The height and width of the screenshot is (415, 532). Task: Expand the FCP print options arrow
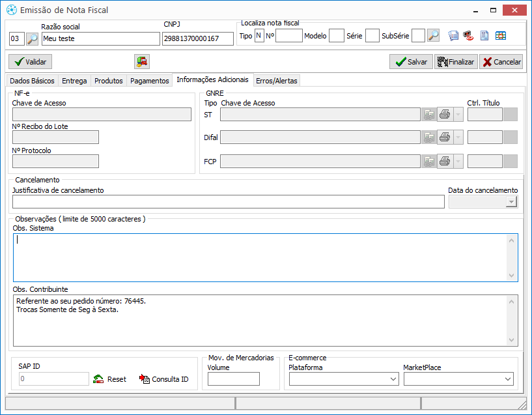[x=458, y=162]
